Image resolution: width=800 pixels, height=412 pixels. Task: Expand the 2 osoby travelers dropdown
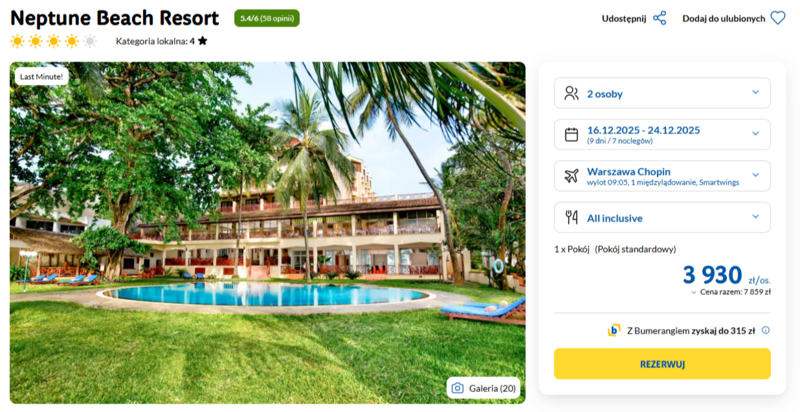point(755,93)
